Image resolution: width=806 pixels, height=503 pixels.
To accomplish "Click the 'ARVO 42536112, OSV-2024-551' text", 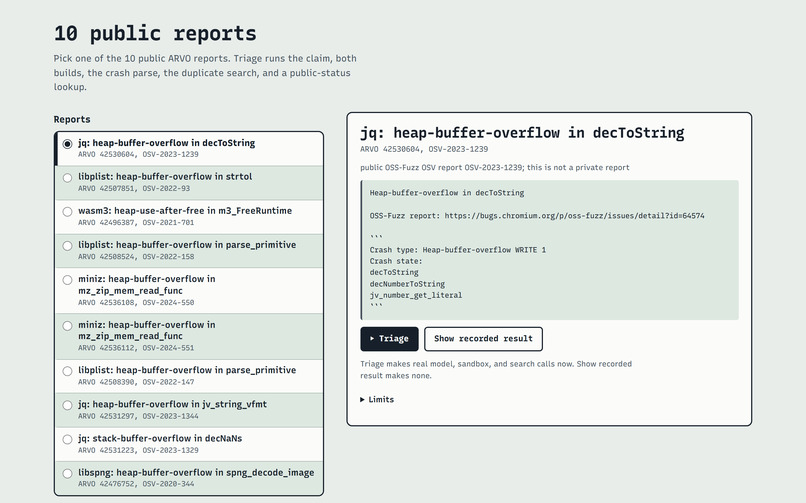I will (x=136, y=348).
